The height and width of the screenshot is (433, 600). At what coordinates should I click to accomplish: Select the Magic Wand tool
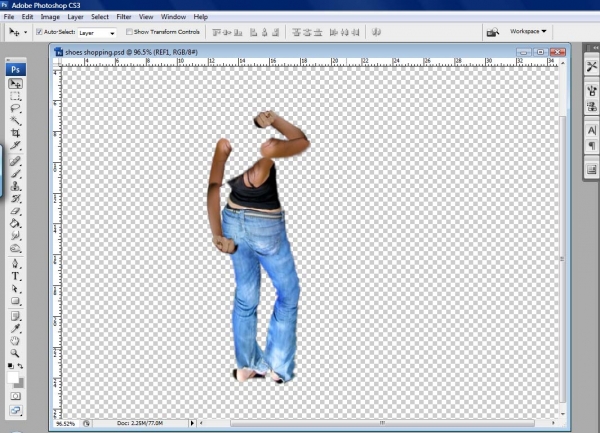[x=15, y=120]
